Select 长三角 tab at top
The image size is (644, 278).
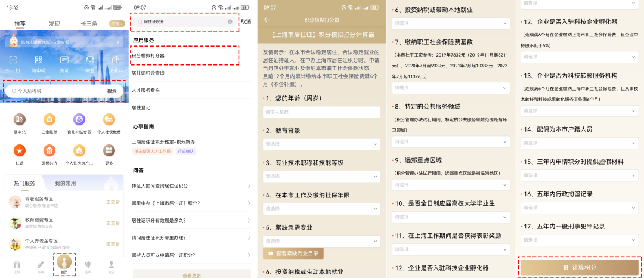(x=89, y=24)
